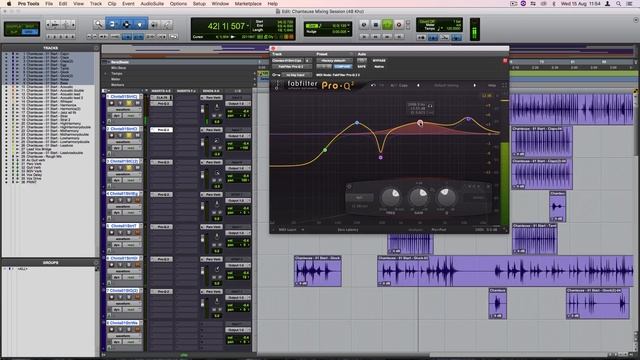640x360 pixels.
Task: Click the transport Stop button
Action: pos(376,25)
